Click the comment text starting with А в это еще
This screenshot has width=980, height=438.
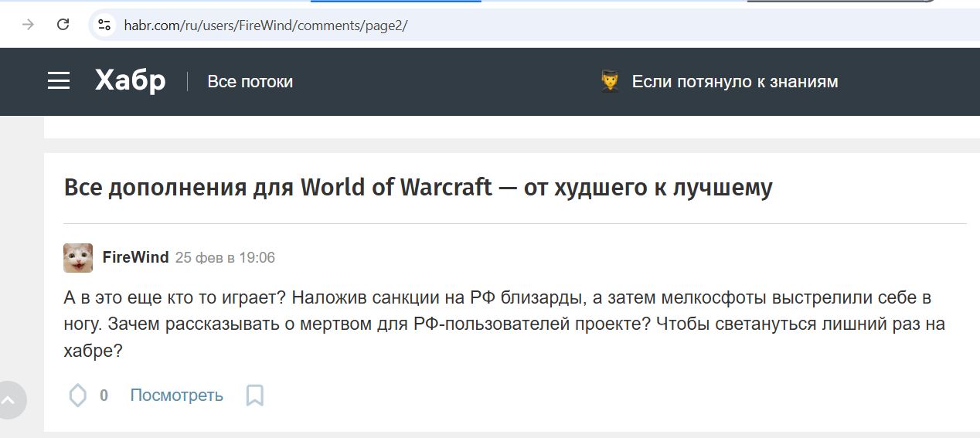click(504, 324)
